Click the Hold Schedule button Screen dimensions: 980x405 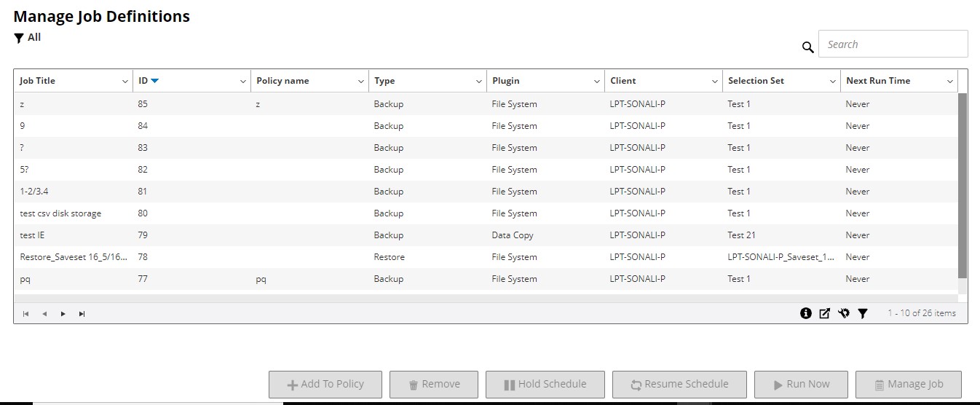pos(545,384)
